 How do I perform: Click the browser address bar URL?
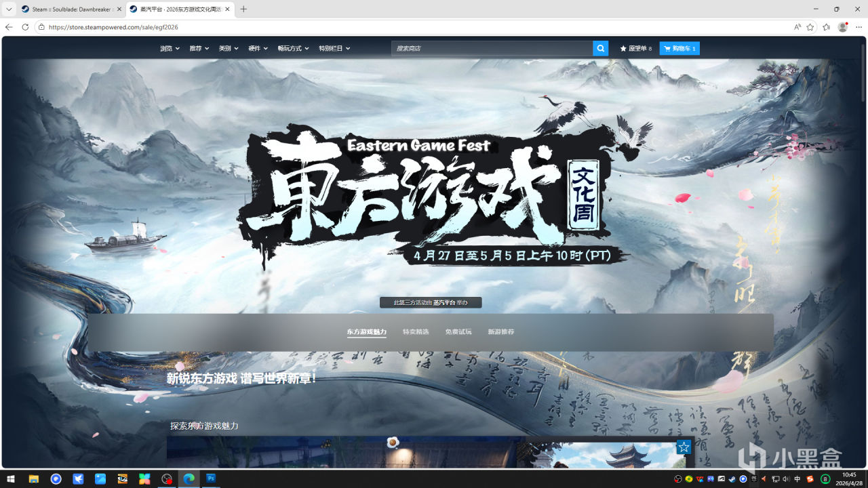coord(113,27)
